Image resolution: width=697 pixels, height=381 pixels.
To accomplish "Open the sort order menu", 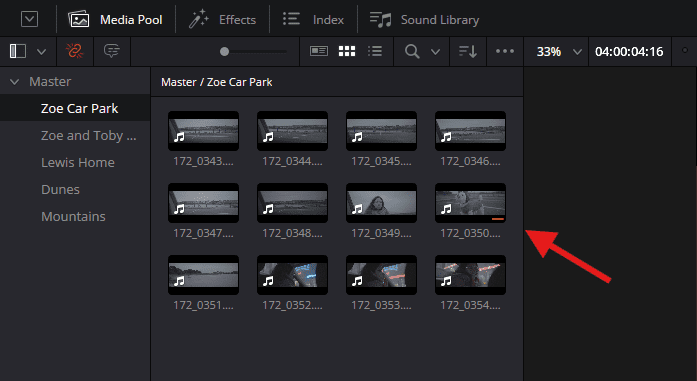I will (468, 52).
